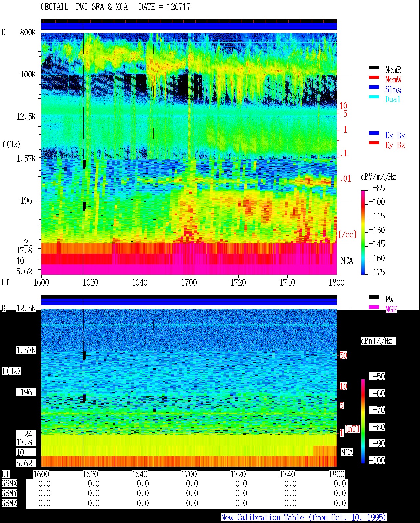Click the 'MCA' label beside the E panel
The height and width of the screenshot is (523, 420).
(347, 261)
